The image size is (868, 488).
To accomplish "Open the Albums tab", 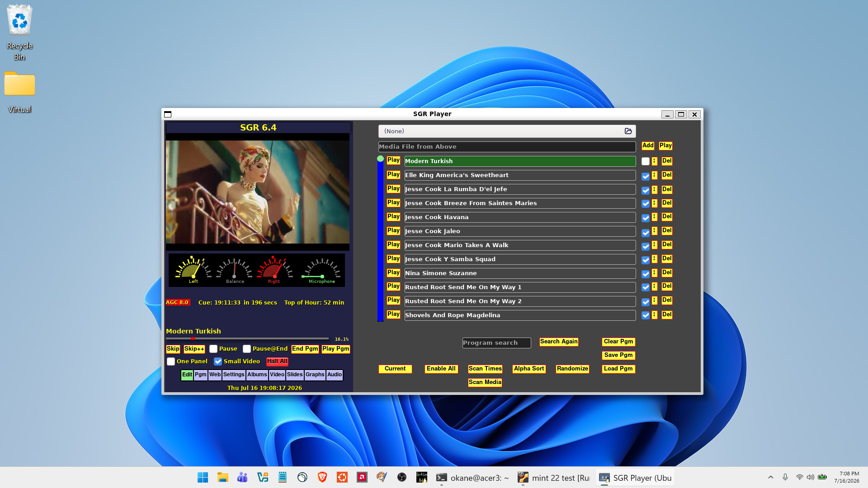I will [x=257, y=375].
